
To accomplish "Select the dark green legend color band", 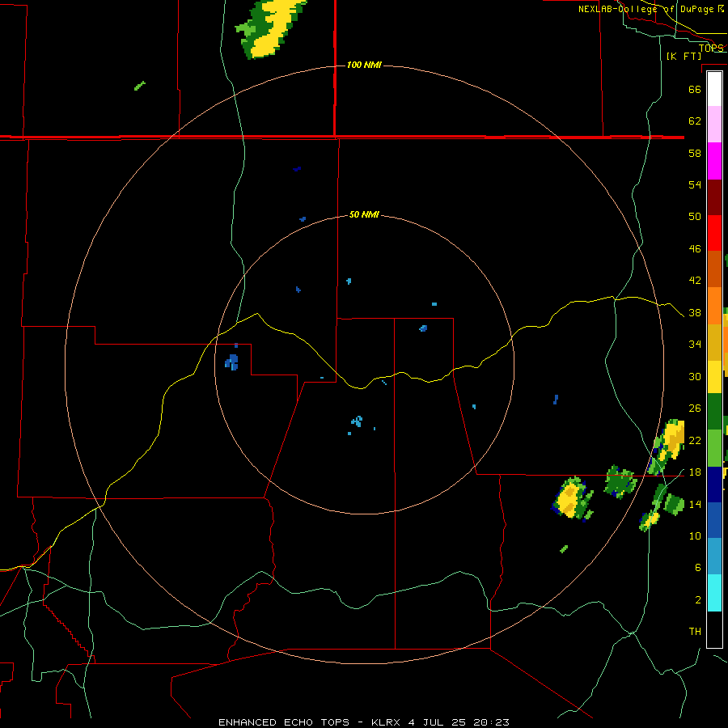I will [714, 412].
